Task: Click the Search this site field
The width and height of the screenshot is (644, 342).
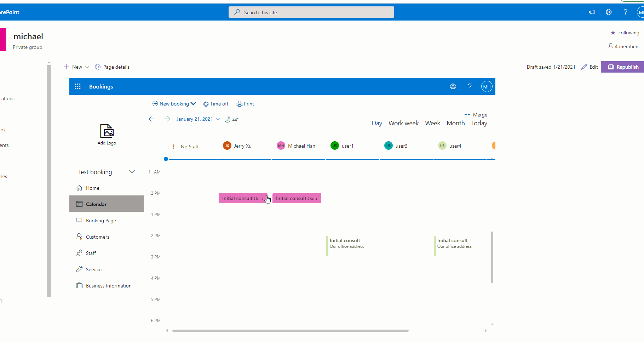Action: coord(311,12)
